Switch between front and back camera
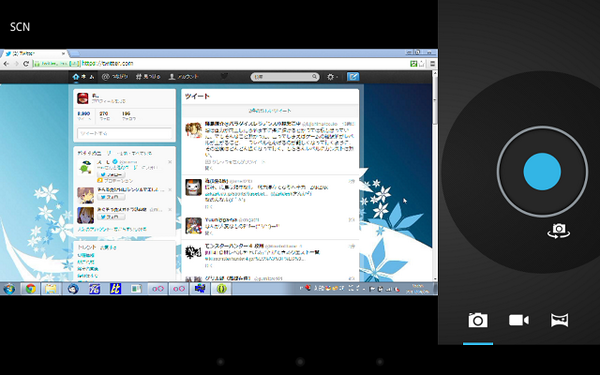Screen dimensions: 600x375 pyautogui.click(x=559, y=231)
